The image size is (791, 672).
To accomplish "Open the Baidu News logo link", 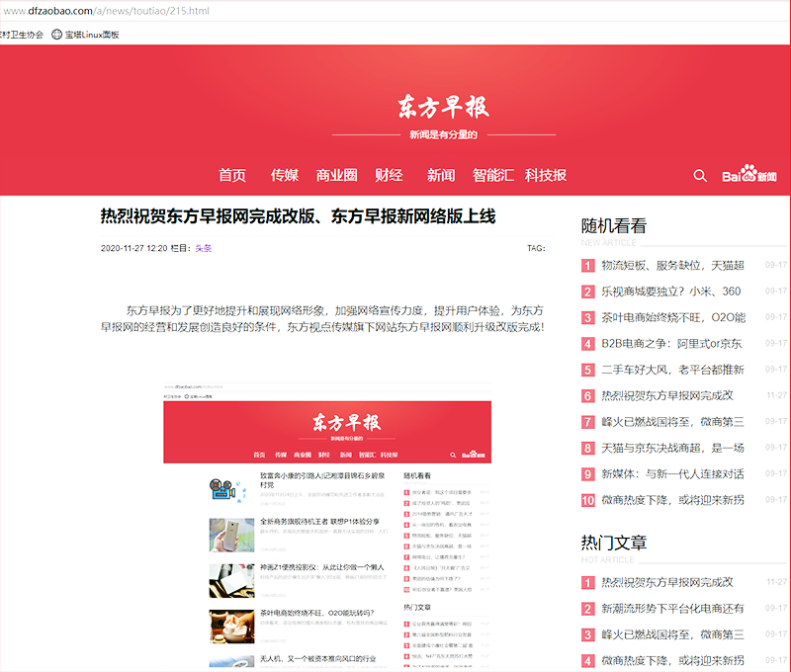I will point(748,175).
